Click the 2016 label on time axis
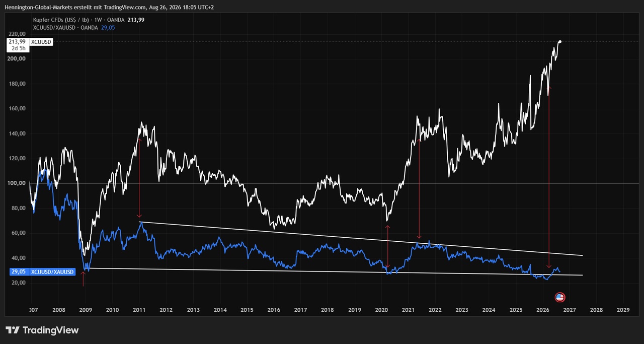 click(x=274, y=310)
